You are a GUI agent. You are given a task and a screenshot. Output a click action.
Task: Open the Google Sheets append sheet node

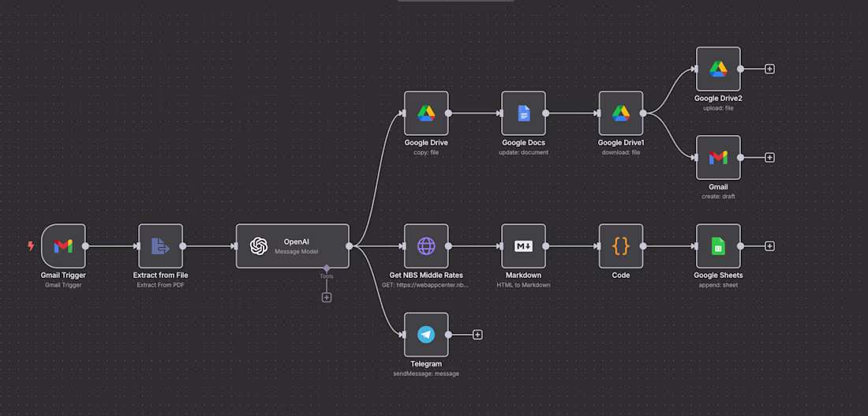point(719,246)
